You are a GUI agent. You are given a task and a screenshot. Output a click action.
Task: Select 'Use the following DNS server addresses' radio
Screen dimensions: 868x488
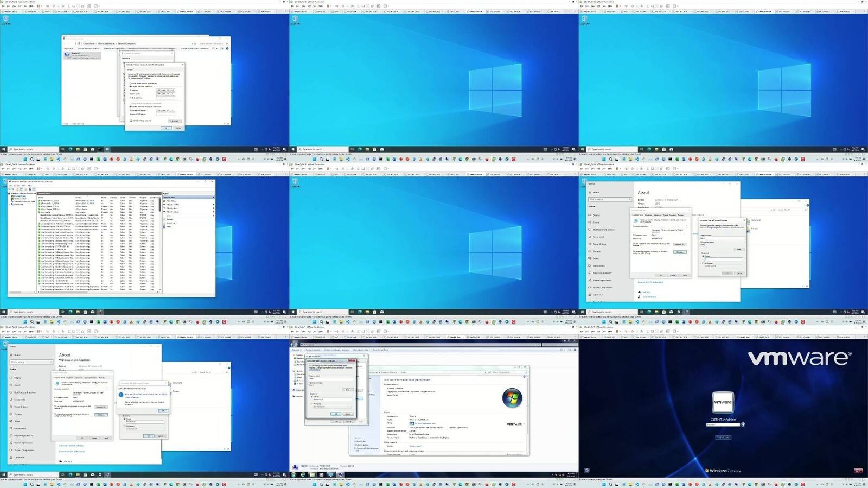[130, 106]
